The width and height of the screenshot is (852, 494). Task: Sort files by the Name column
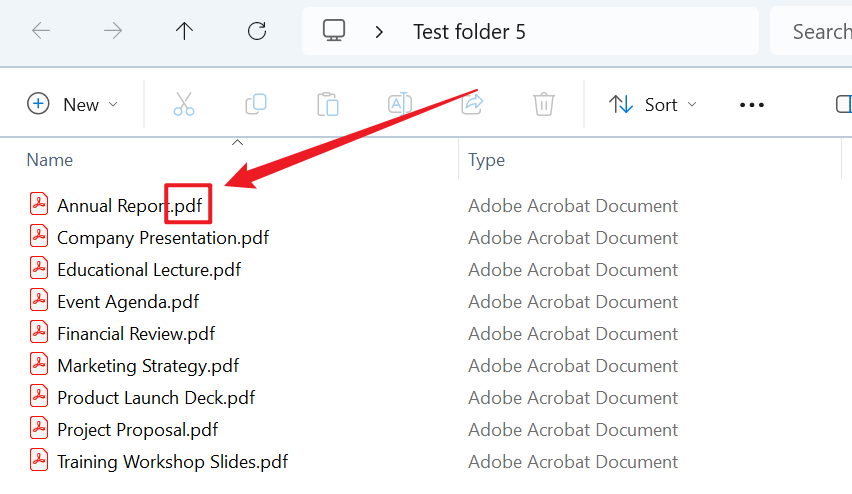pos(50,160)
